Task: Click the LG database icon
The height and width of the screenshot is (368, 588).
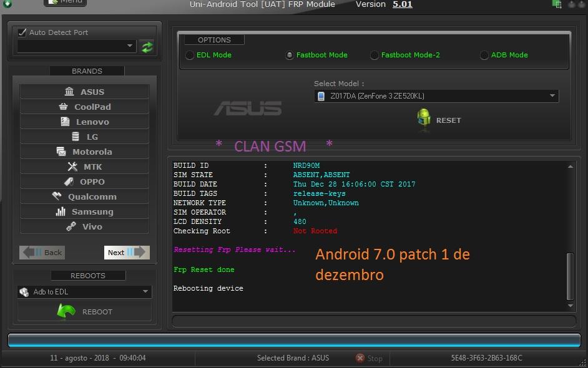Action: (x=76, y=137)
